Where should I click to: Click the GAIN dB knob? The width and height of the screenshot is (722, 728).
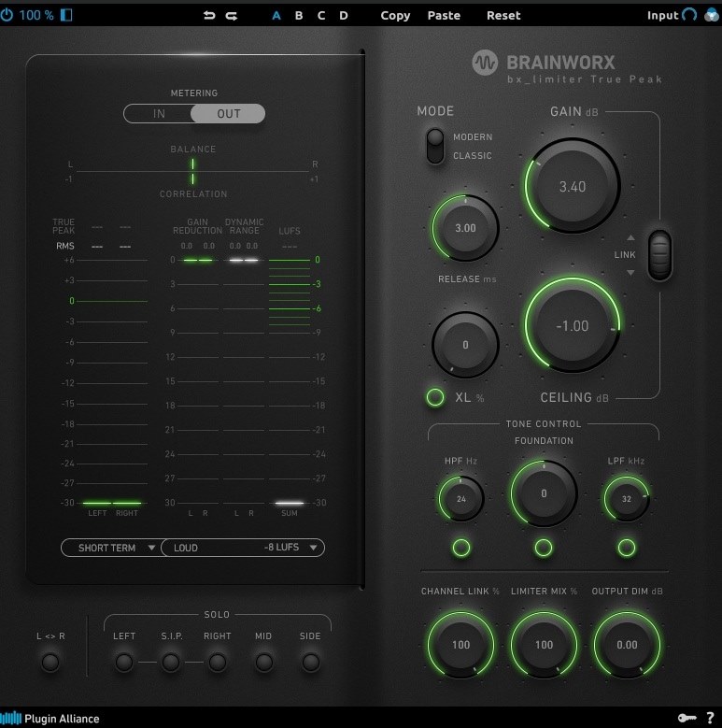point(573,186)
